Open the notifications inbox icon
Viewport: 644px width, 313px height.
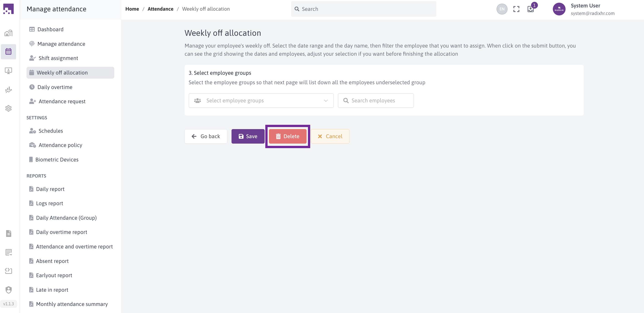530,9
